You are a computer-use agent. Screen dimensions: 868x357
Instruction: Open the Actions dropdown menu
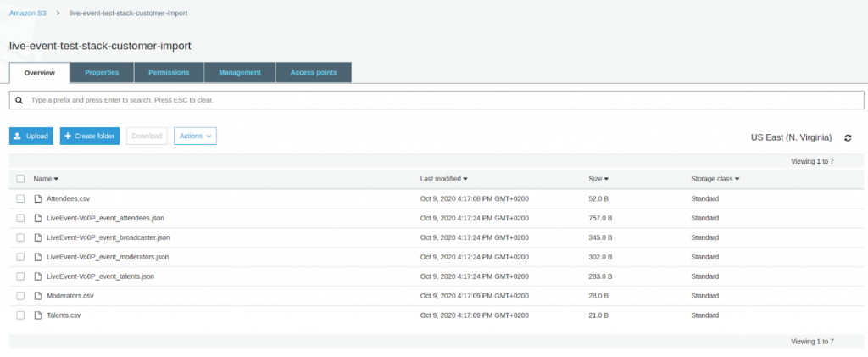click(x=195, y=136)
